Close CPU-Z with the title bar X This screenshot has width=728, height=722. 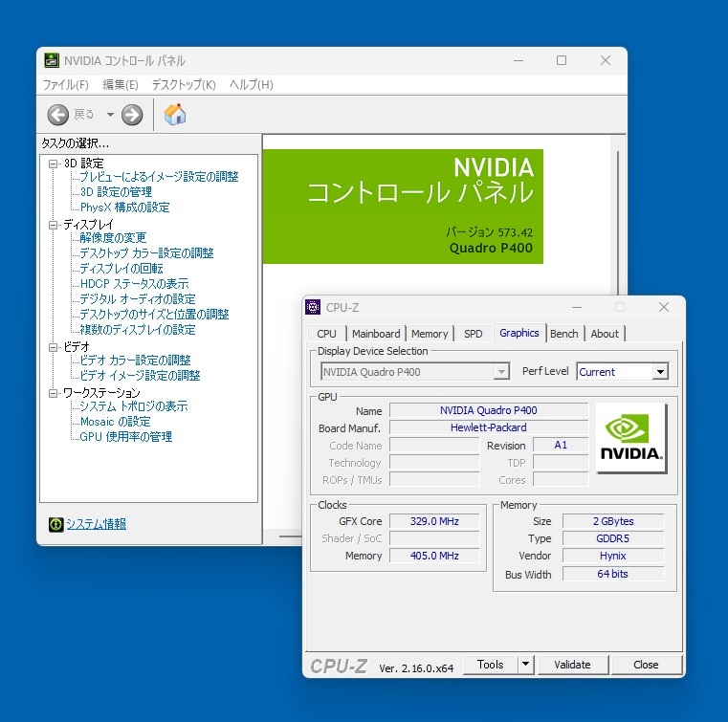[x=664, y=307]
